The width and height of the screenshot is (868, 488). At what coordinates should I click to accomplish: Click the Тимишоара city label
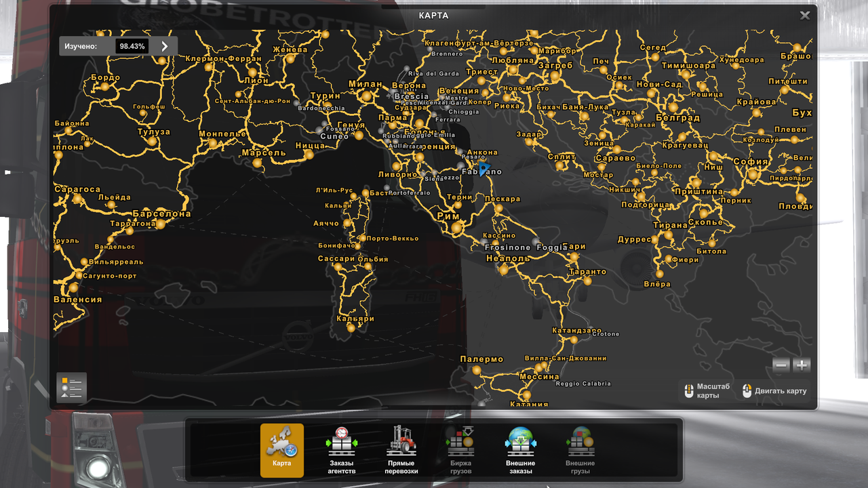[x=688, y=66]
